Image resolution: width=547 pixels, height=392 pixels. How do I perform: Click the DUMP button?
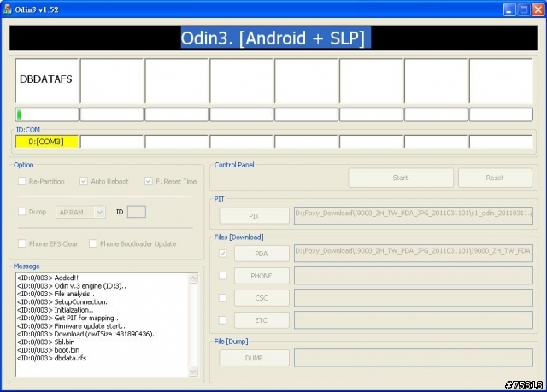click(254, 358)
